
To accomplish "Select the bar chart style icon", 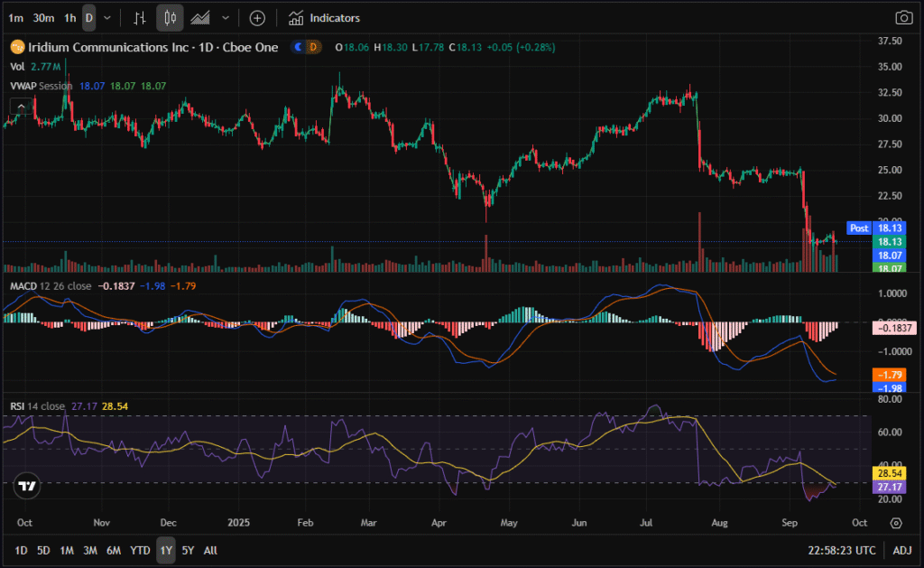I will [x=139, y=18].
